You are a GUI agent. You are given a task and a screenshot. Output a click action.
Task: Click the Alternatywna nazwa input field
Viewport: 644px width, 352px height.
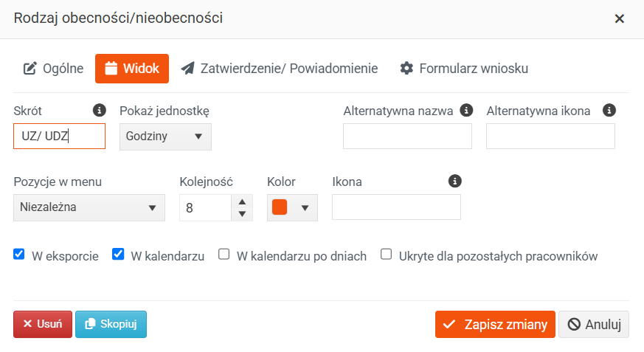pyautogui.click(x=407, y=136)
